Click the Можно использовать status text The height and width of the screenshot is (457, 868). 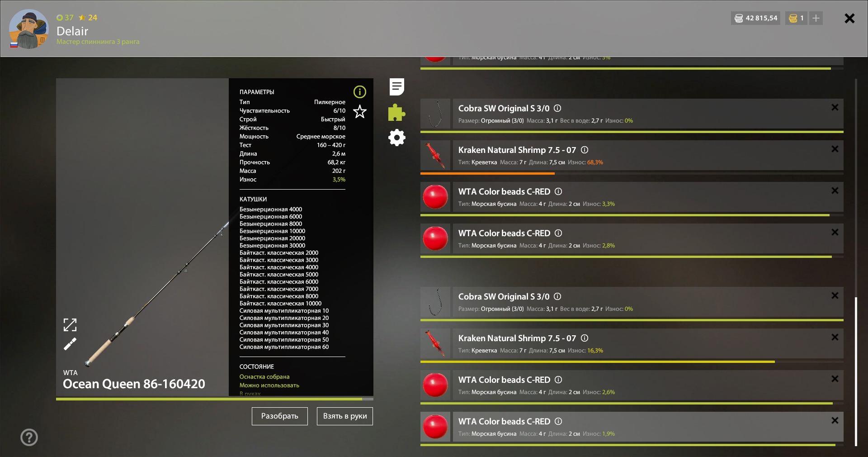click(269, 386)
